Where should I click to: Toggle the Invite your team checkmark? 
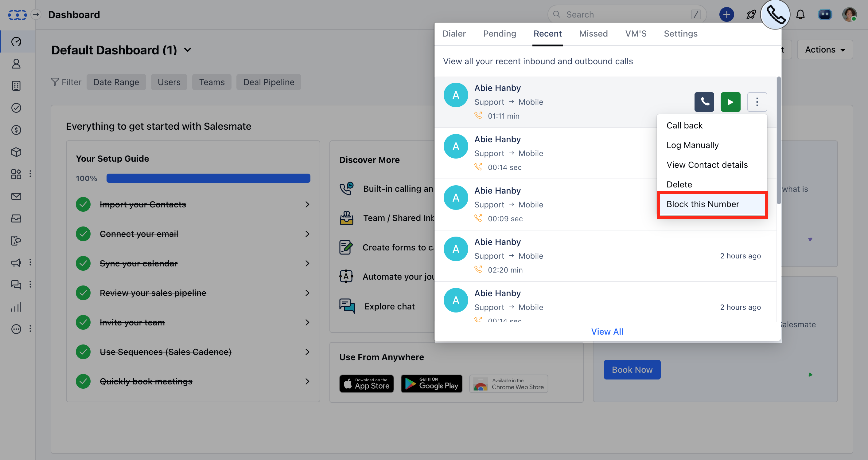pos(83,322)
